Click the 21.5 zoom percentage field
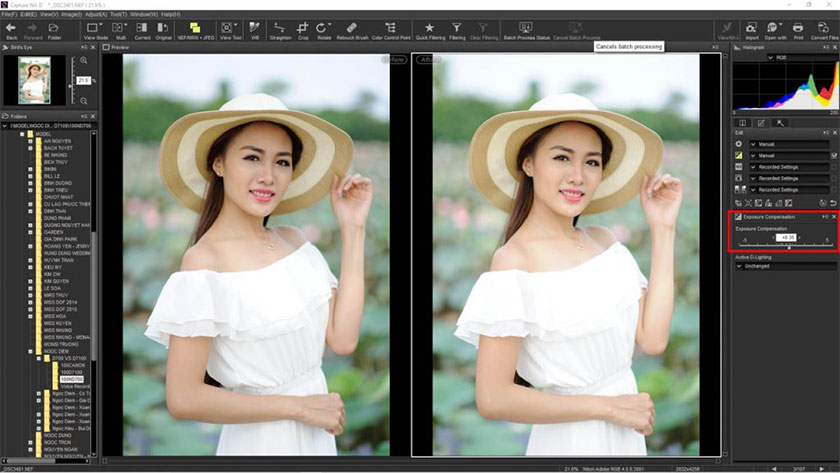The image size is (840, 473). 83,80
